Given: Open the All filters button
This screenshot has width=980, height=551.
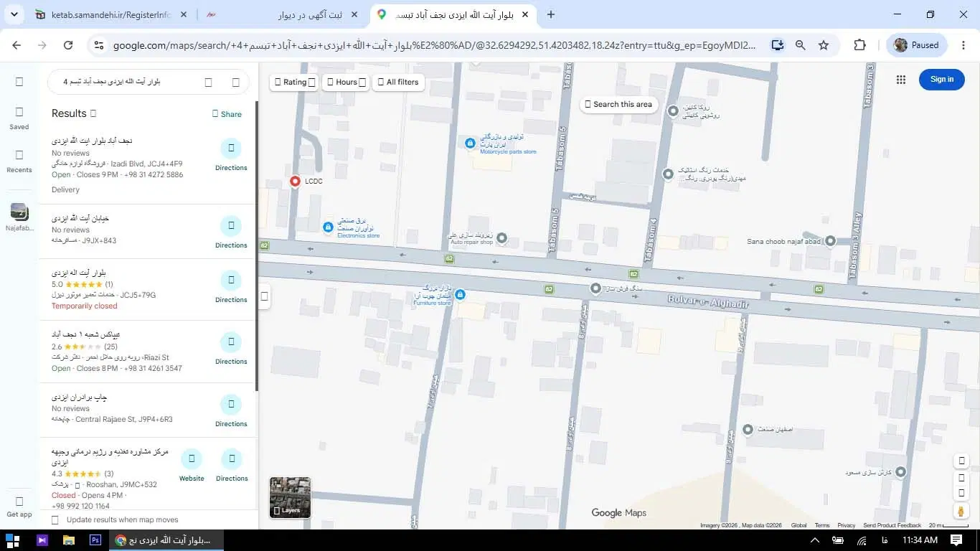Looking at the screenshot, I should [398, 82].
